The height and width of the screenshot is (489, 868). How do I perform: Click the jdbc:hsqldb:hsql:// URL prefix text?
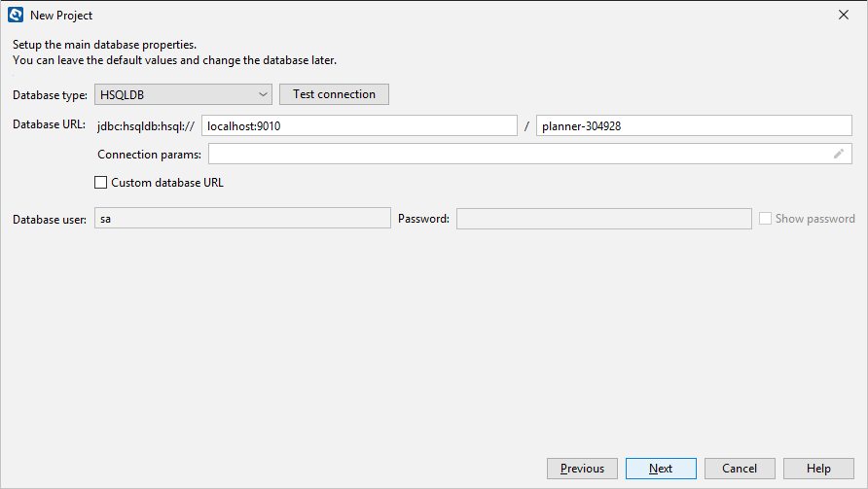click(146, 126)
